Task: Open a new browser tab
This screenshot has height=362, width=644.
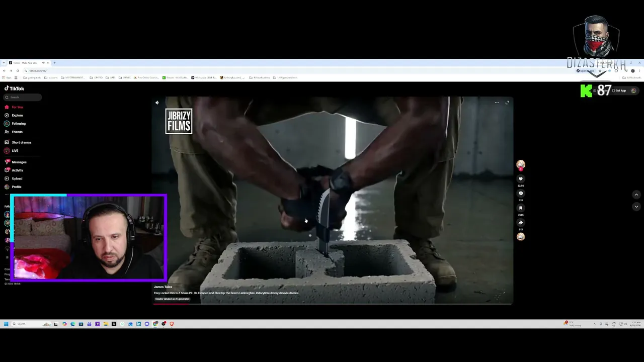Action: [x=55, y=63]
